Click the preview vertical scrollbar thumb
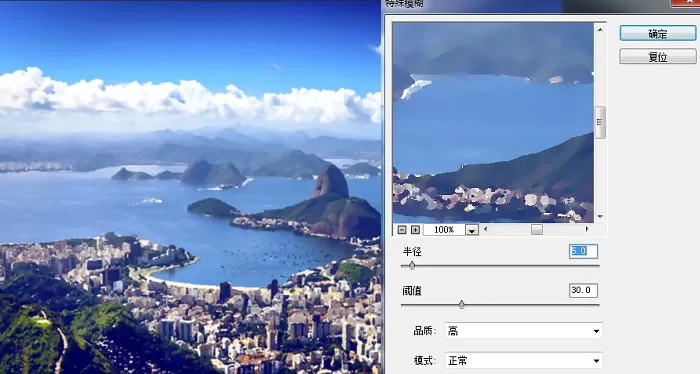Viewport: 700px width, 374px height. 600,122
